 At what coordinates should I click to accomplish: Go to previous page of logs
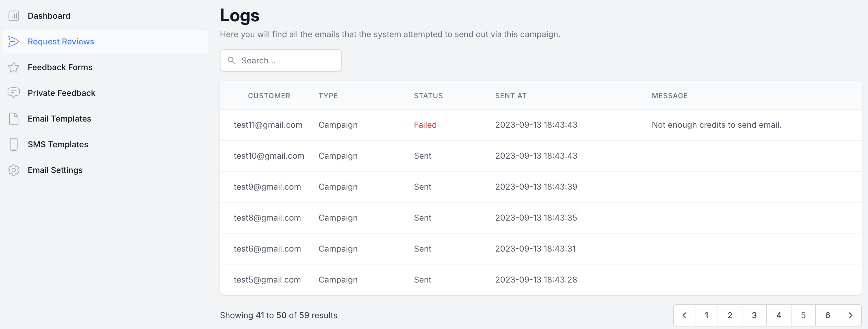coord(684,315)
